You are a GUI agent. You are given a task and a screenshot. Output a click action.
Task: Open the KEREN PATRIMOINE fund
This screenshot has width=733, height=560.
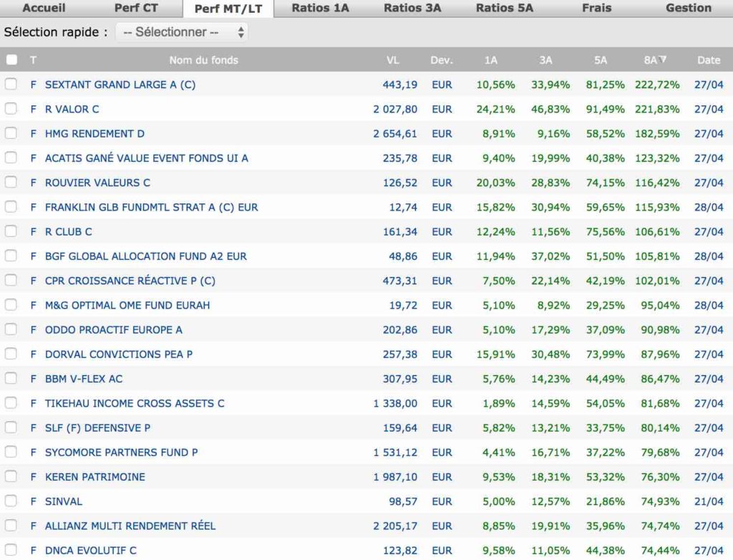coord(95,477)
